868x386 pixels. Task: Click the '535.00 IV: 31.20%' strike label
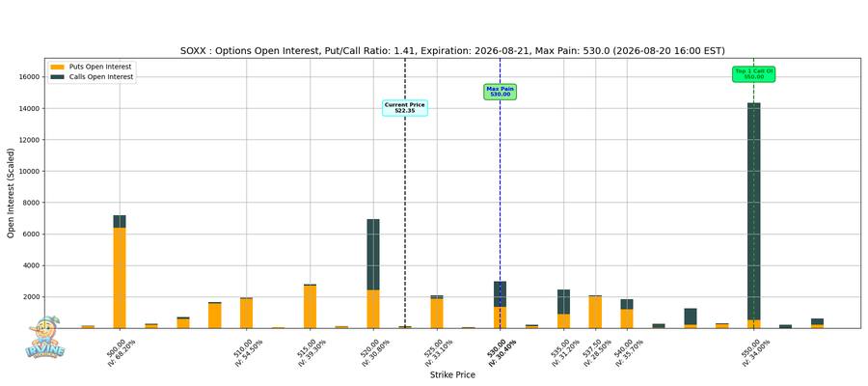click(x=564, y=353)
